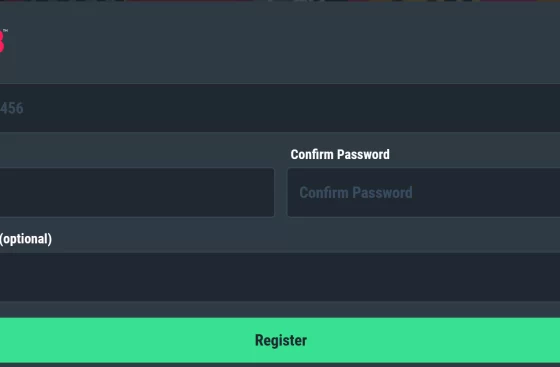This screenshot has height=367, width=560.
Task: Click the Confirm Password label text
Action: coord(340,155)
